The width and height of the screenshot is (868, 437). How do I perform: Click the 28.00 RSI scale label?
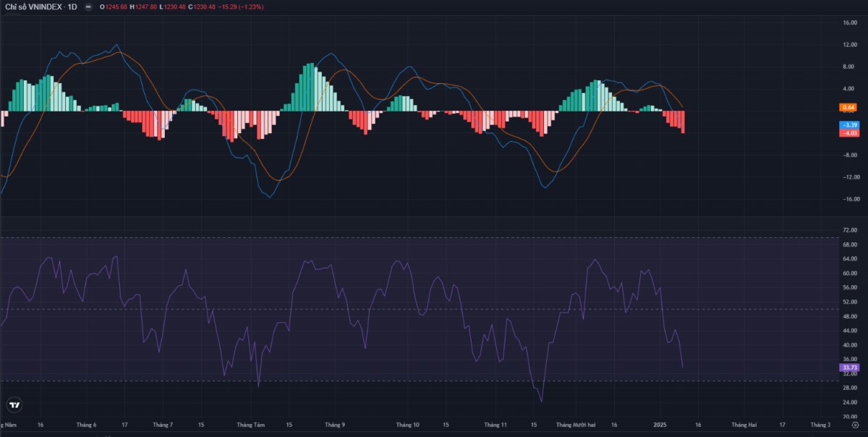pyautogui.click(x=849, y=388)
